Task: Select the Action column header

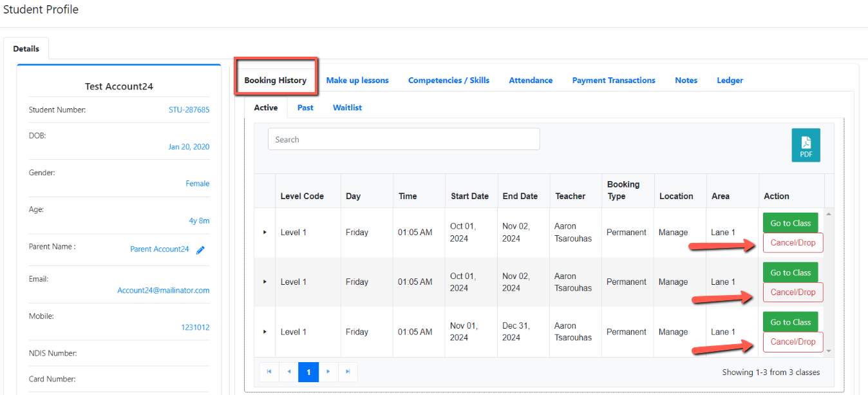Action: (777, 196)
